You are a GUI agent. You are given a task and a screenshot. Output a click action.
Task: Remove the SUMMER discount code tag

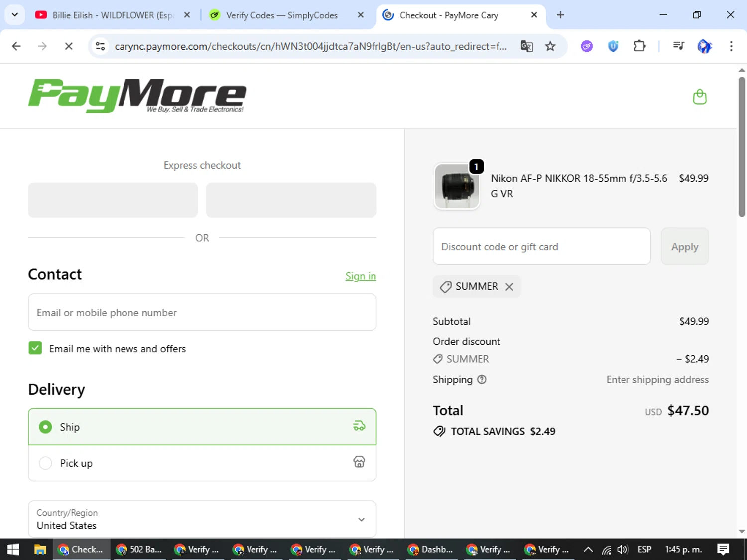click(509, 287)
